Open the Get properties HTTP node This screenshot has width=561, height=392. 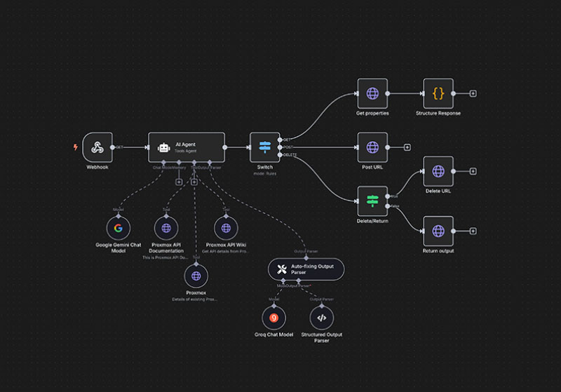pos(372,93)
